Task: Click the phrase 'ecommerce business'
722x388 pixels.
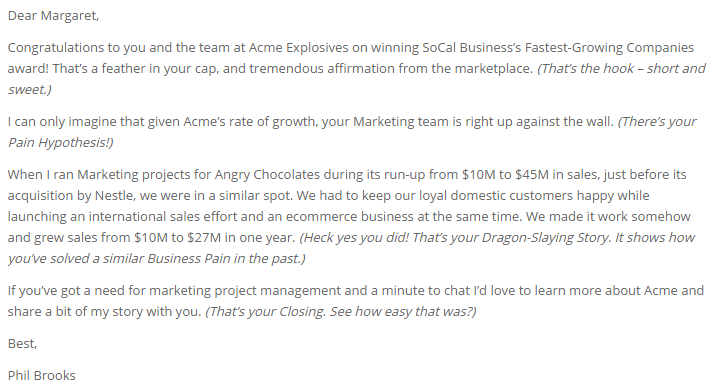Action: (350, 216)
